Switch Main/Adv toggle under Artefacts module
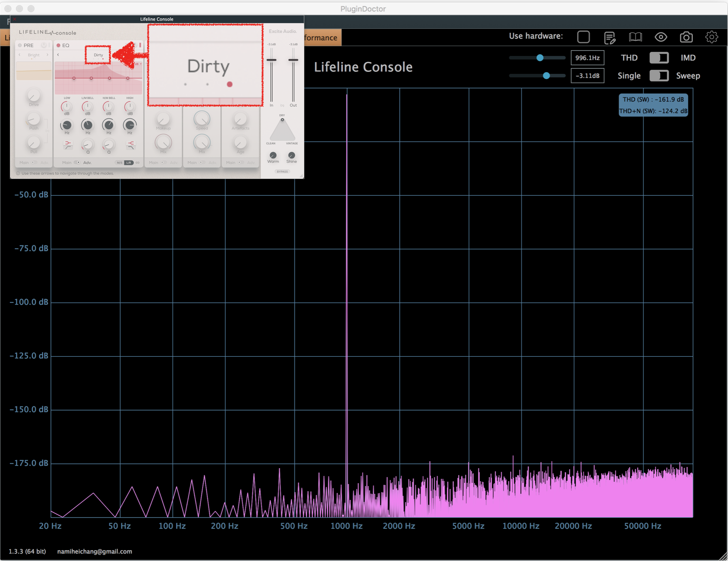Image resolution: width=728 pixels, height=561 pixels. pos(240,162)
